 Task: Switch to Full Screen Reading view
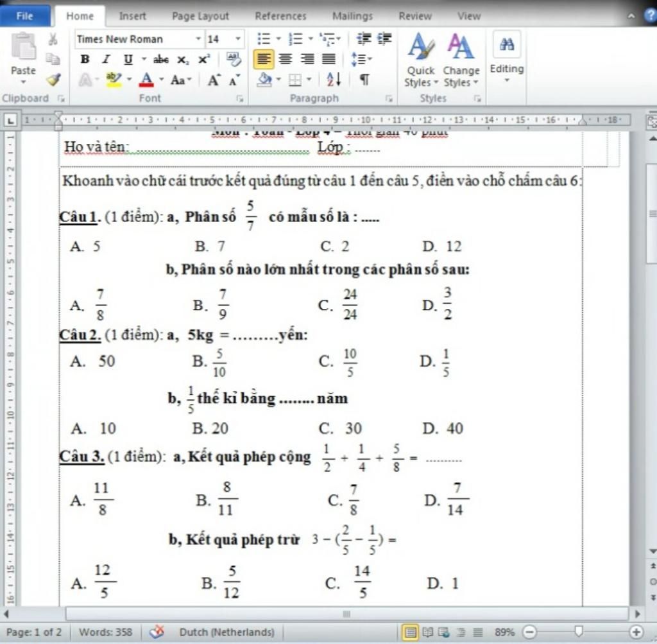pos(428,632)
